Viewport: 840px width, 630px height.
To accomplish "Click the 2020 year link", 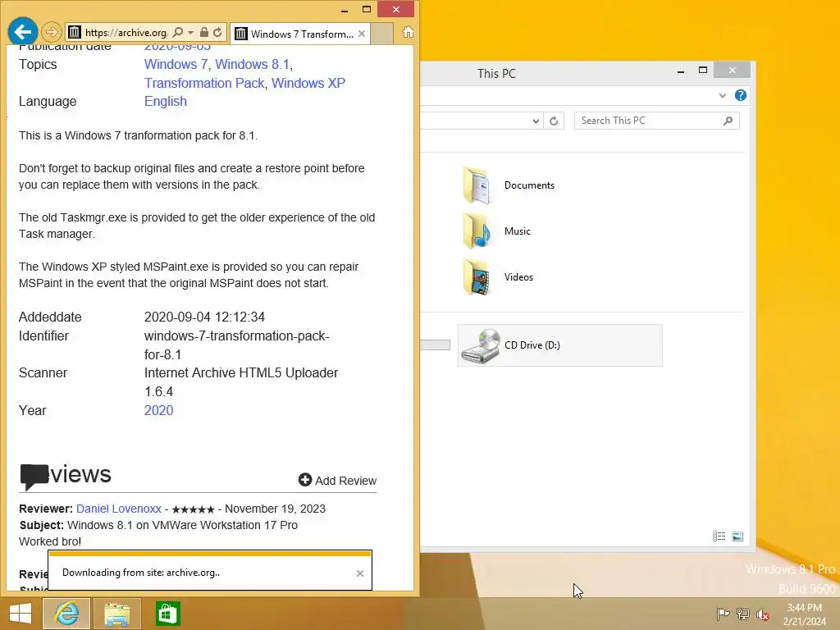I will (x=158, y=410).
